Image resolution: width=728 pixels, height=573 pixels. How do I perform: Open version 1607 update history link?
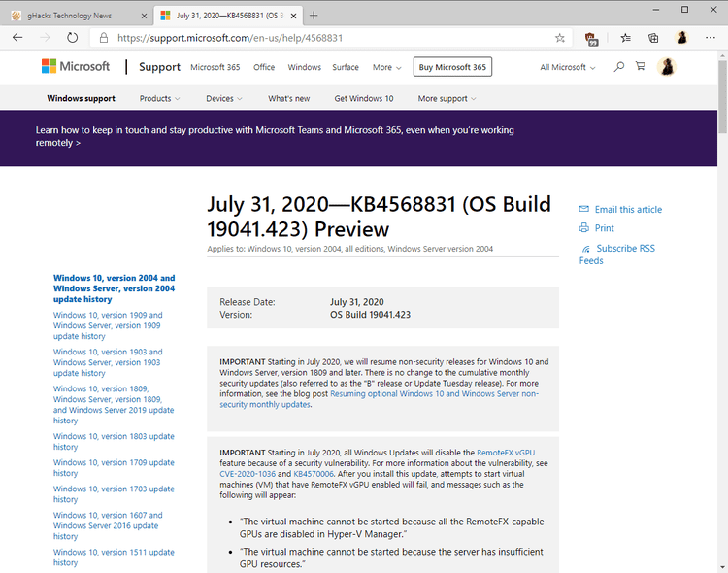point(108,525)
